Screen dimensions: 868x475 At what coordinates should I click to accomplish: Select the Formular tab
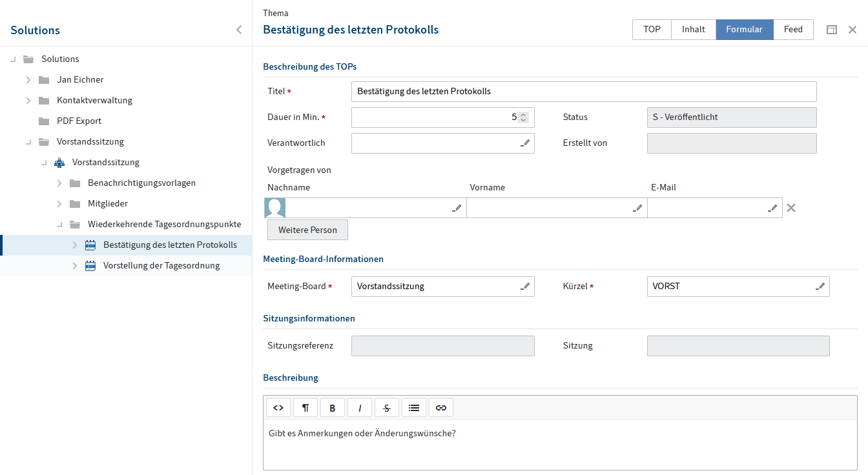pyautogui.click(x=745, y=30)
